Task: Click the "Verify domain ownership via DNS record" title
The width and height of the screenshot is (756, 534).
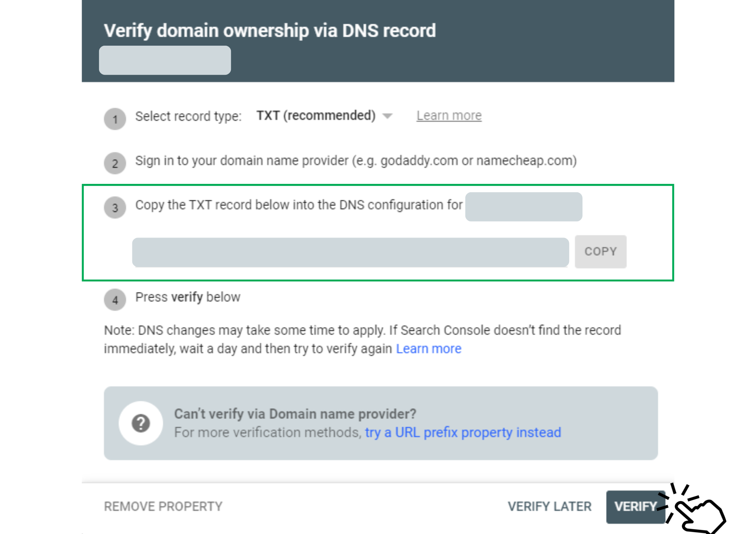Action: 270,31
